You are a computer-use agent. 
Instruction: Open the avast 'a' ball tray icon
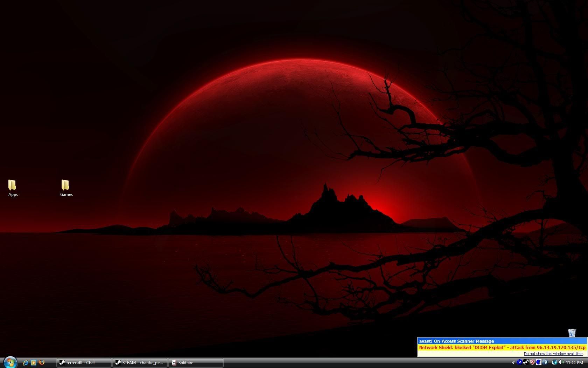tap(545, 362)
